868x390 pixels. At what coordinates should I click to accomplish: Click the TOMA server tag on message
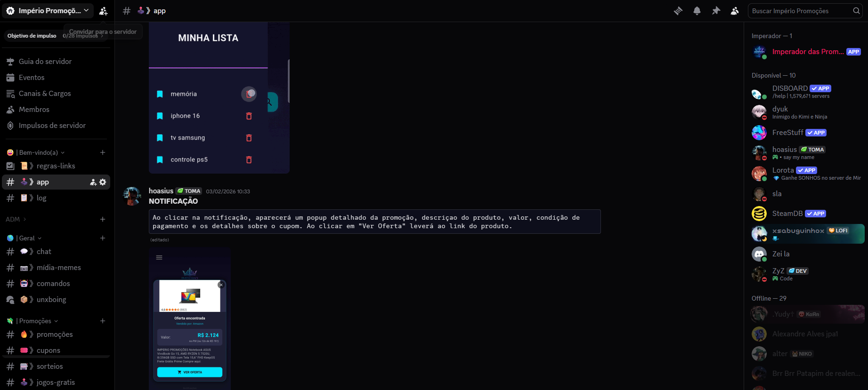pos(189,191)
